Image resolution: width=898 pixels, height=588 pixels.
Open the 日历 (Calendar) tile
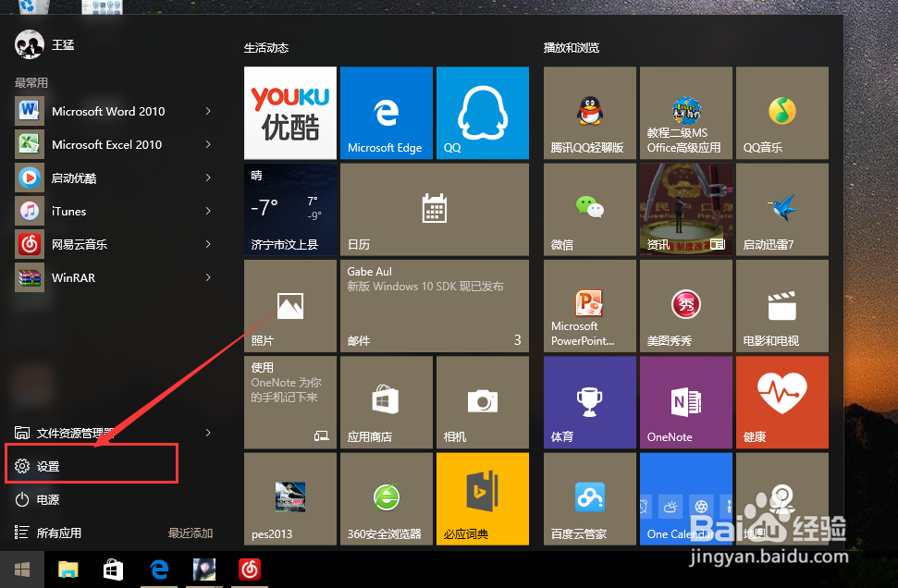[434, 209]
